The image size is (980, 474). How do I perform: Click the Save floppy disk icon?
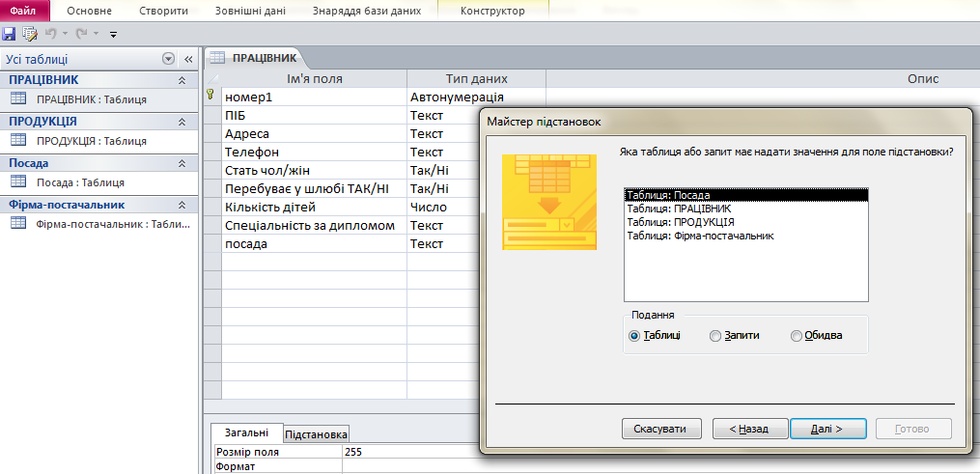point(9,34)
